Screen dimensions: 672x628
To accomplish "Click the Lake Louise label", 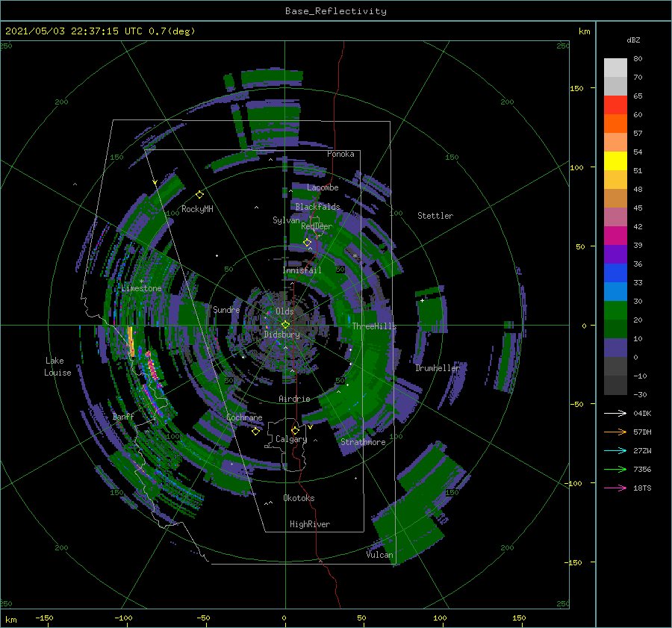I will pos(57,367).
